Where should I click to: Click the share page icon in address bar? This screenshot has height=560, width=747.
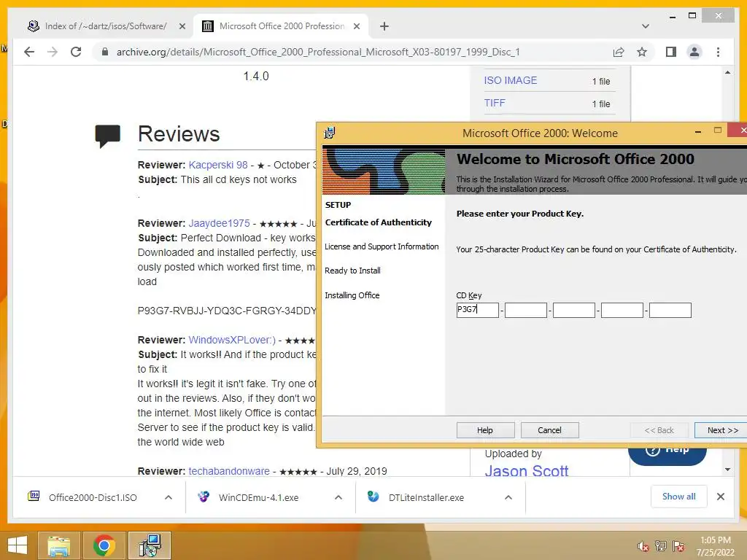[x=619, y=52]
